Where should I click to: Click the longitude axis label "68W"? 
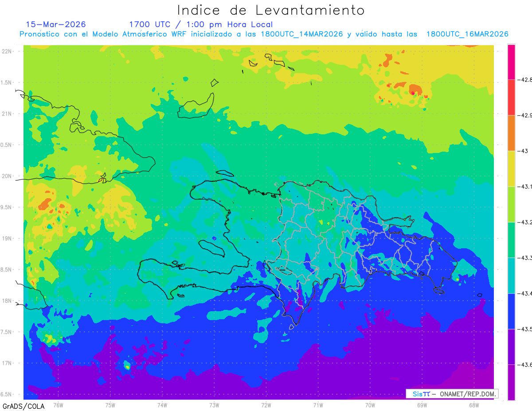[474, 405]
